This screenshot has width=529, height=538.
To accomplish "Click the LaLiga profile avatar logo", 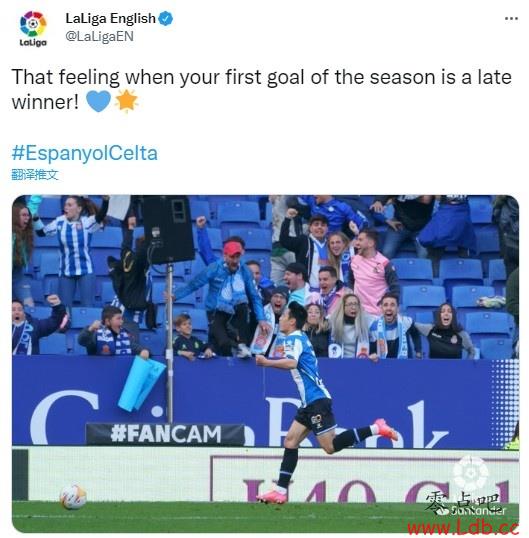I will coord(33,29).
